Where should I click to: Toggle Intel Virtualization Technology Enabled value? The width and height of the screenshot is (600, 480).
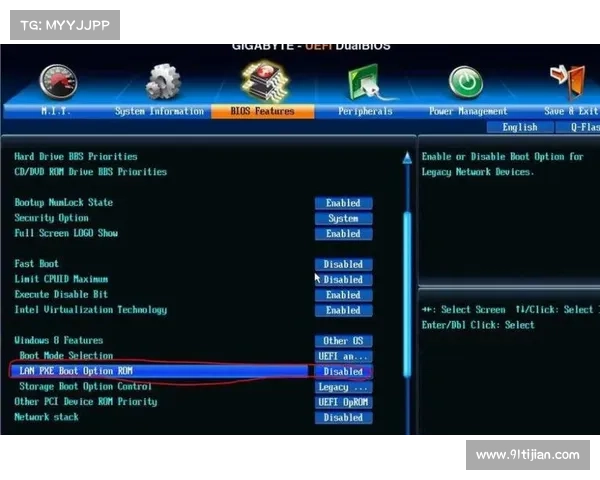click(x=343, y=310)
